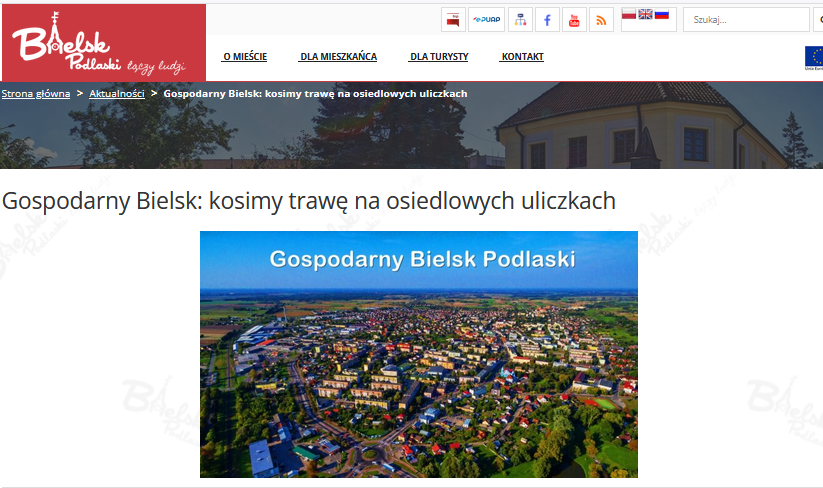
Task: Open the Gospodarny Bielsk Podlaski aerial image
Action: [x=419, y=354]
